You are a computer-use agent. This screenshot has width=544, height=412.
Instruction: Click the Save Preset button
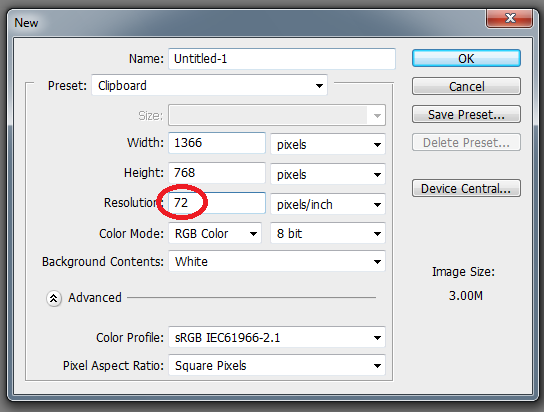[466, 114]
